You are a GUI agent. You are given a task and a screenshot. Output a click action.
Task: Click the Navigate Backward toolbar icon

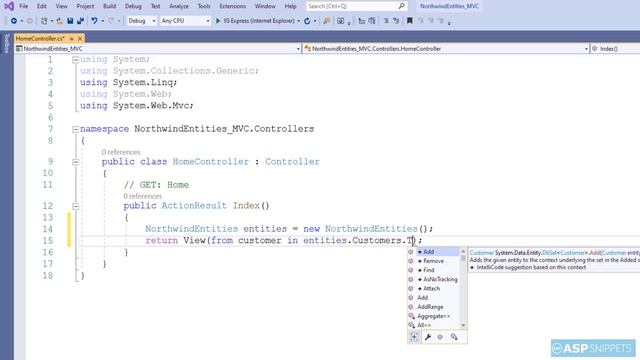click(14, 21)
